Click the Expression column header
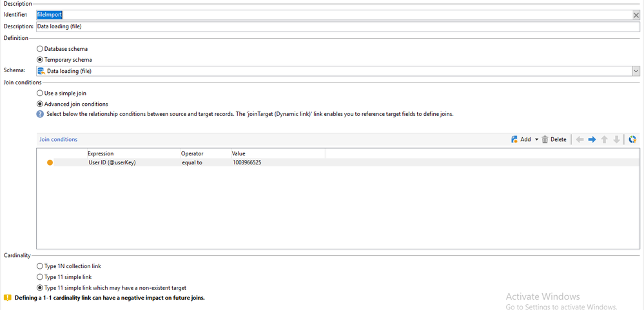 pyautogui.click(x=101, y=153)
